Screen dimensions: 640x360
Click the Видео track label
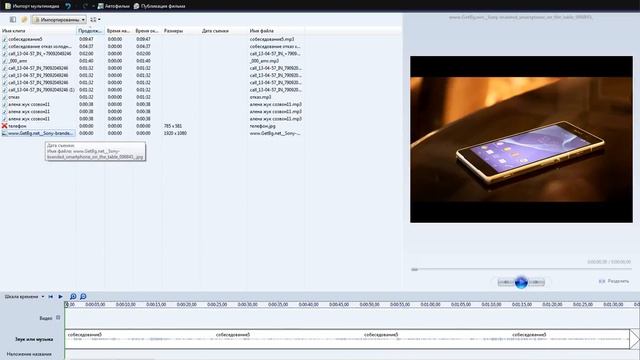[46, 318]
